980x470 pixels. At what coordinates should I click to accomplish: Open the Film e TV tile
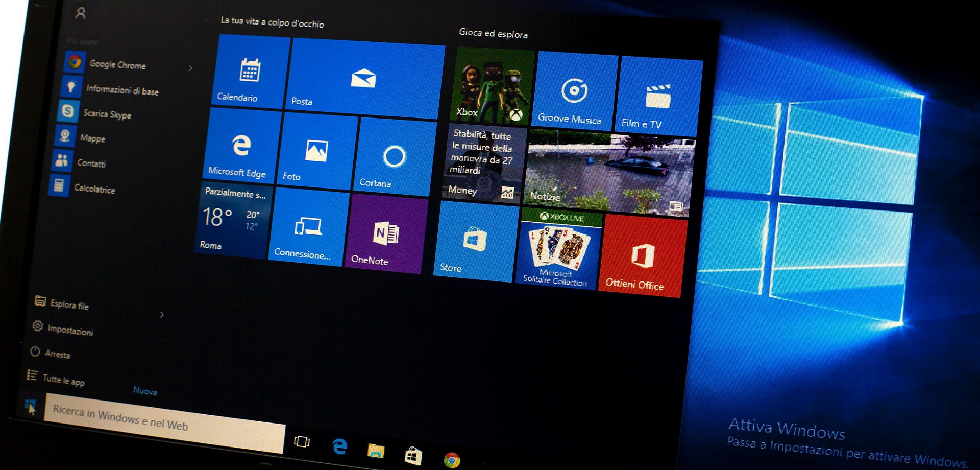[x=657, y=97]
